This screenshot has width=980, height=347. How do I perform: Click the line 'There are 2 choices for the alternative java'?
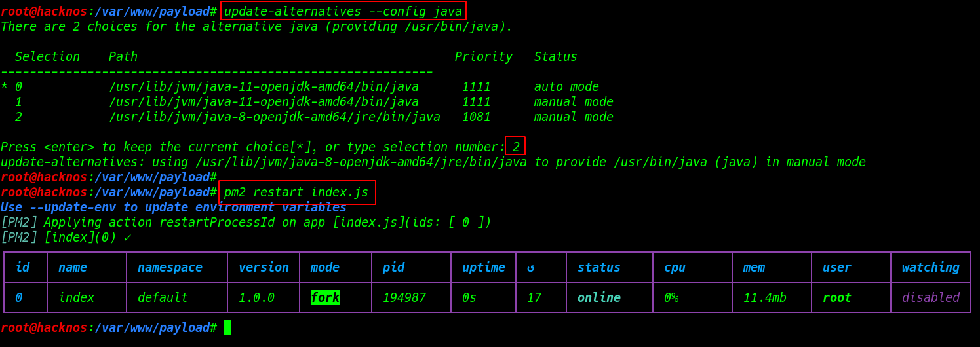coord(256,27)
